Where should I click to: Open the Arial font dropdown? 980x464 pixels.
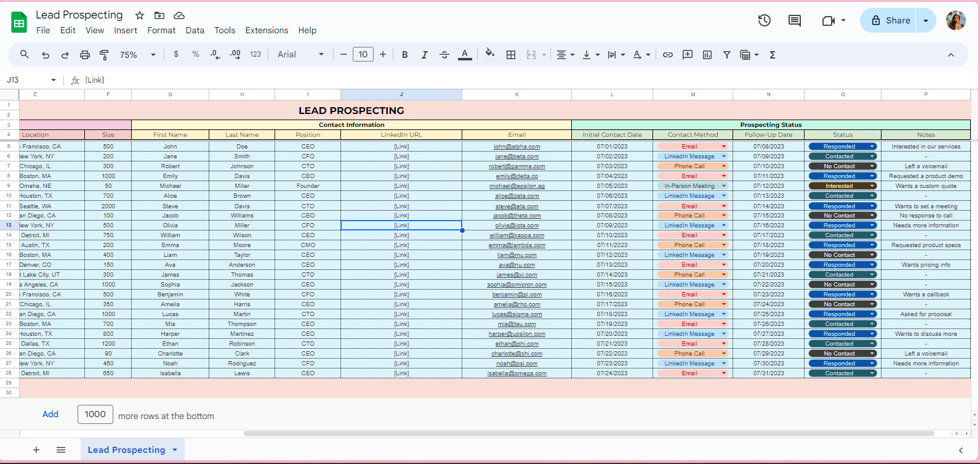coord(300,54)
